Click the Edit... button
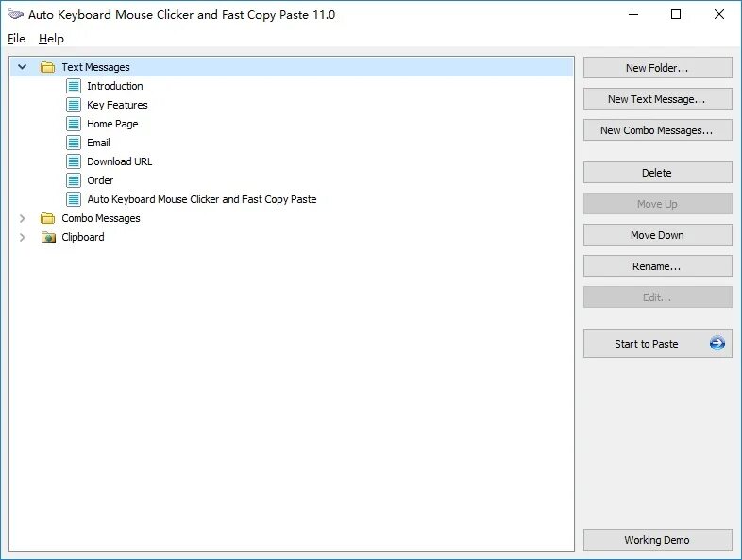The width and height of the screenshot is (742, 560). 657,297
